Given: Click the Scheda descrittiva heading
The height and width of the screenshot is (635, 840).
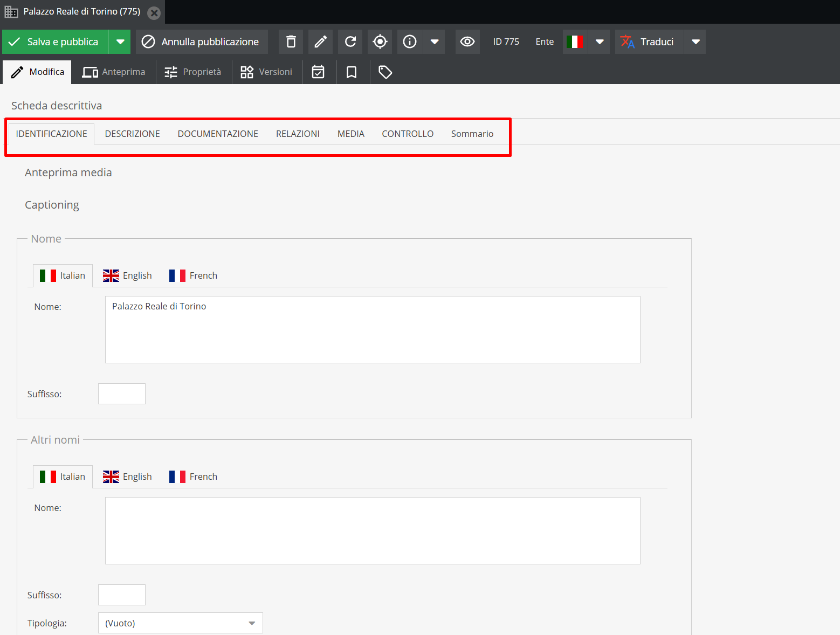Looking at the screenshot, I should [57, 106].
